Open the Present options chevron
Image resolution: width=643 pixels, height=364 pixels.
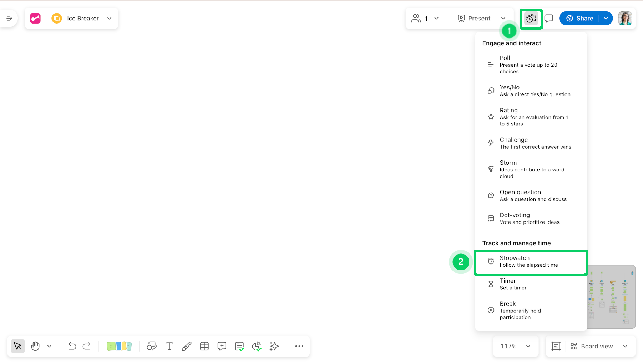pos(503,18)
